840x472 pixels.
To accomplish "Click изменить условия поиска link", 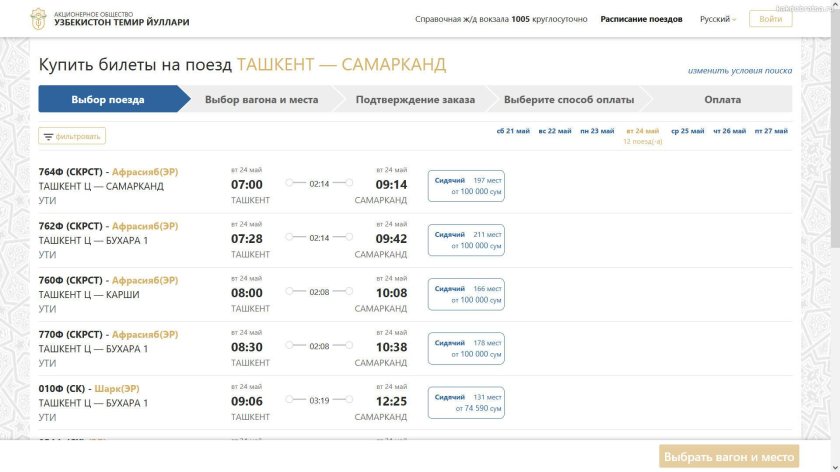I will pos(739,71).
